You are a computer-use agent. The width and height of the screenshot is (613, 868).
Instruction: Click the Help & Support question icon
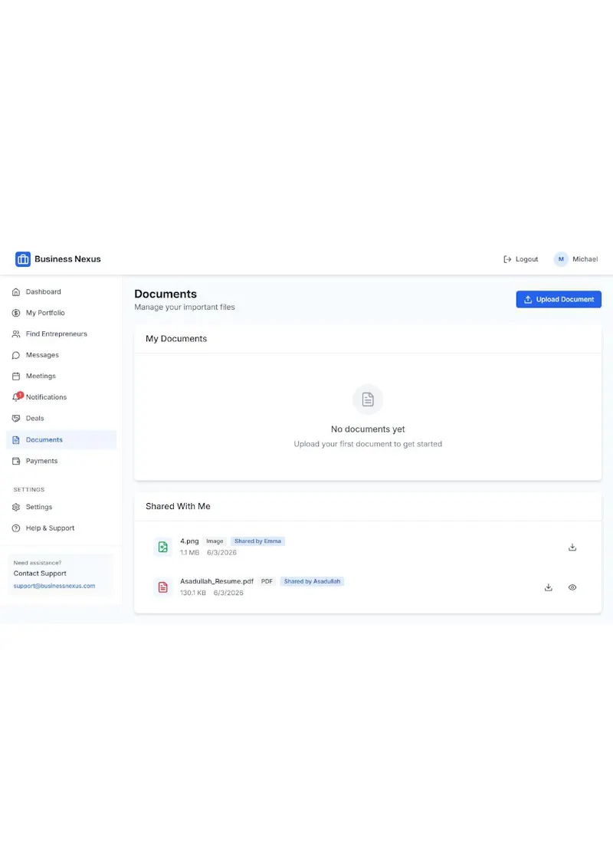click(x=16, y=528)
